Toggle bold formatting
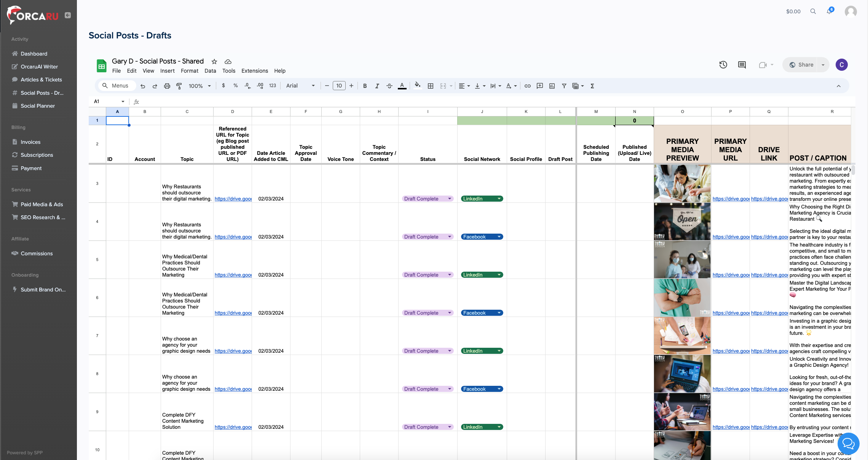The height and width of the screenshot is (460, 868). 365,86
